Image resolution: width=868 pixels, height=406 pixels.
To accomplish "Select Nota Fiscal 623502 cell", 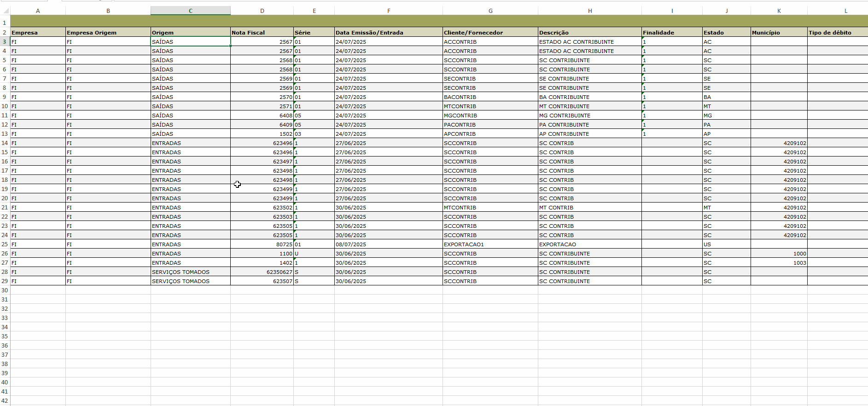I will tap(262, 208).
